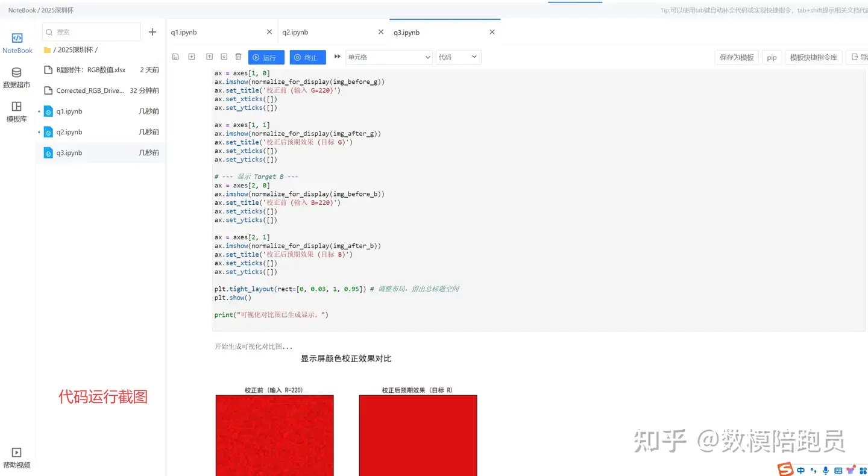Click the 校正后预期效果 (目标 R) red image

[418, 435]
